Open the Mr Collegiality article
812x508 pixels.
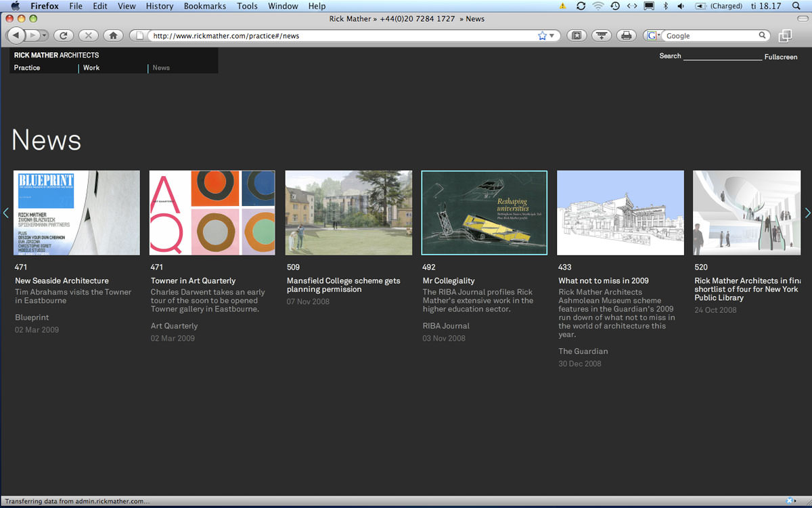click(449, 281)
